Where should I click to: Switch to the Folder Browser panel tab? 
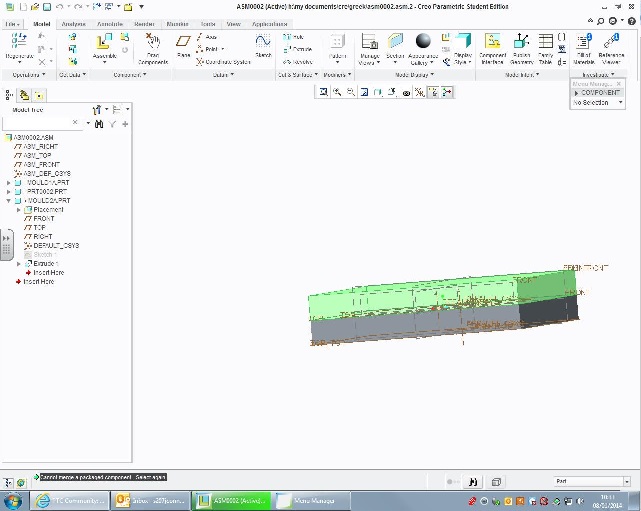tap(25, 95)
